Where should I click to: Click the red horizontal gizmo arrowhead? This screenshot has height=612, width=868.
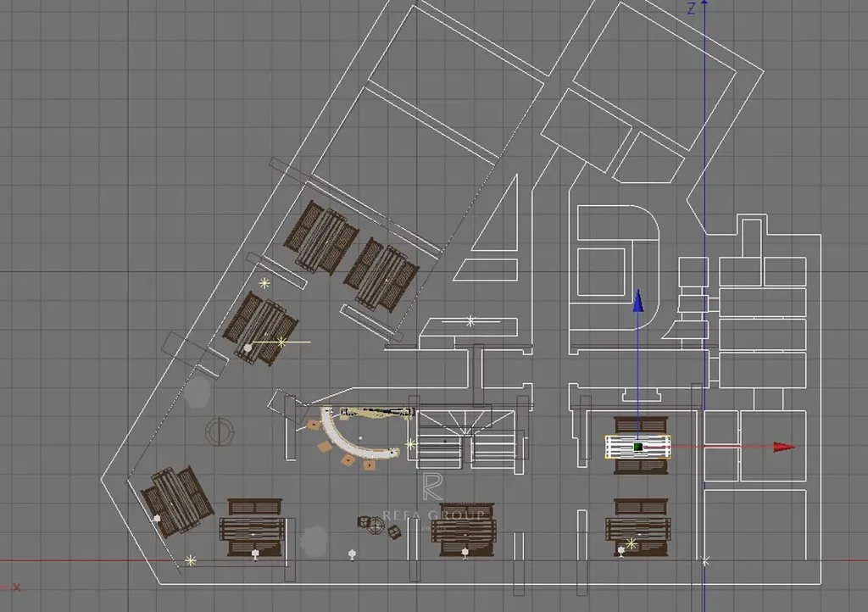[783, 447]
